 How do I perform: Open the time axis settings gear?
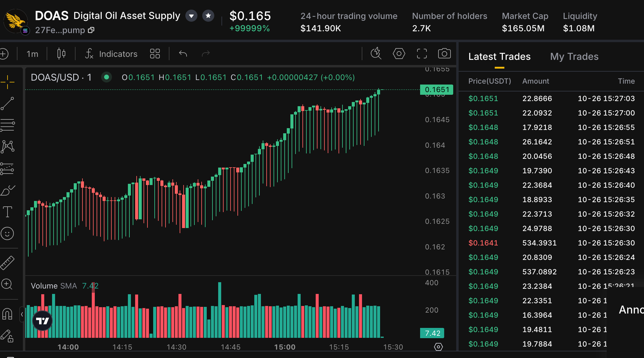pyautogui.click(x=438, y=347)
